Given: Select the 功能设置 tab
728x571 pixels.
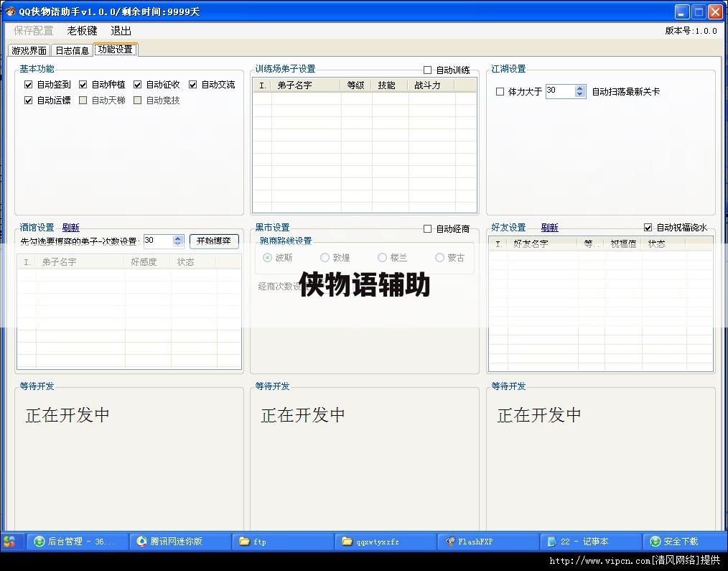Looking at the screenshot, I should coord(116,50).
